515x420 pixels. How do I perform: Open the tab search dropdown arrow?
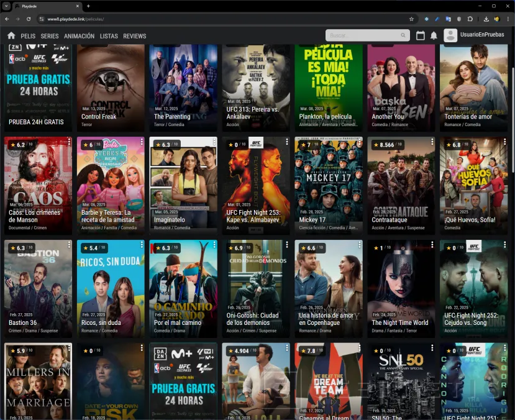point(6,6)
